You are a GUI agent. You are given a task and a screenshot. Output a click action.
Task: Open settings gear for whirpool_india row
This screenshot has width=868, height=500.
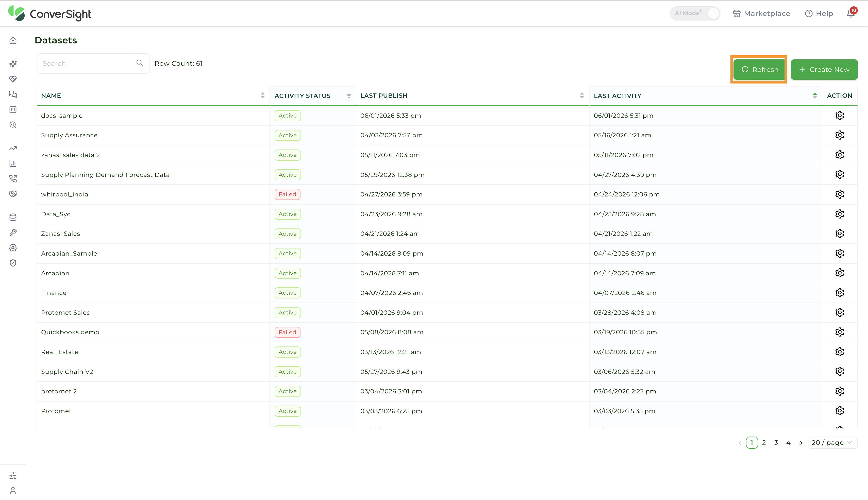click(840, 194)
